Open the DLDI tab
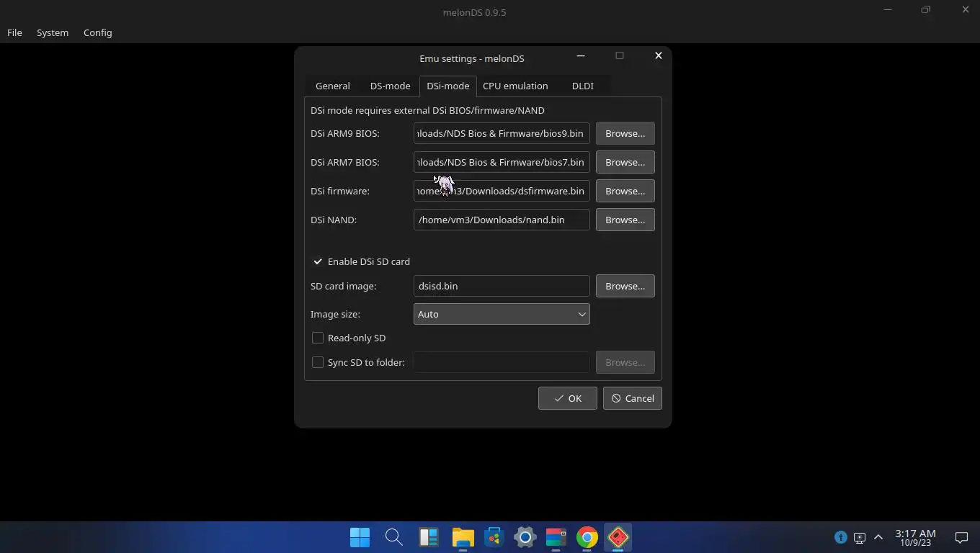Screen dimensions: 980x553 point(582,86)
